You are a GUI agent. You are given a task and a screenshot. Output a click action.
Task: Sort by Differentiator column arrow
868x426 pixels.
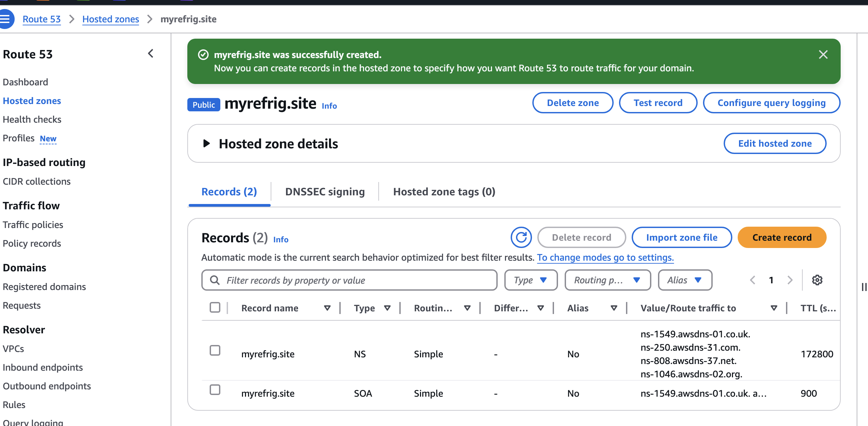[x=540, y=308]
